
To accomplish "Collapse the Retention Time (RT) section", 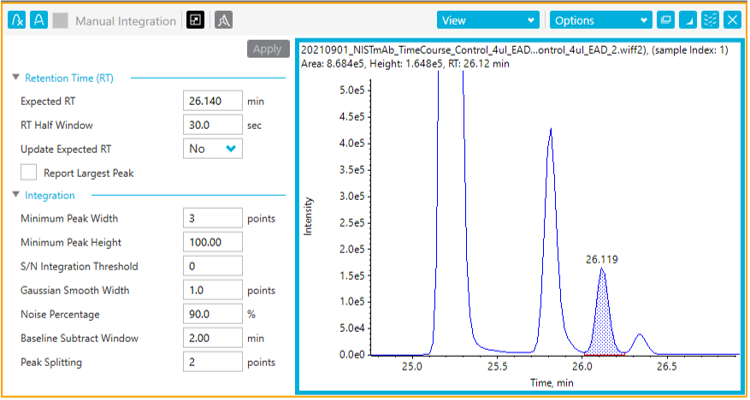I will coord(16,77).
